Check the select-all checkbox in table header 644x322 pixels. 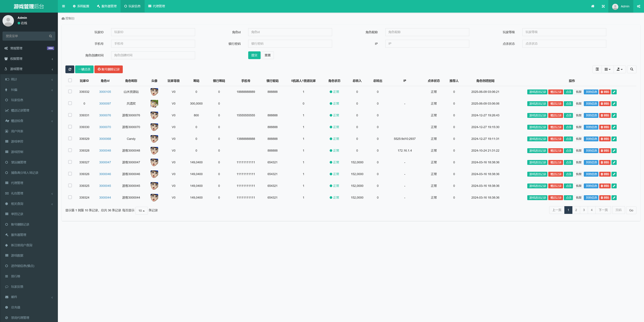pyautogui.click(x=70, y=80)
